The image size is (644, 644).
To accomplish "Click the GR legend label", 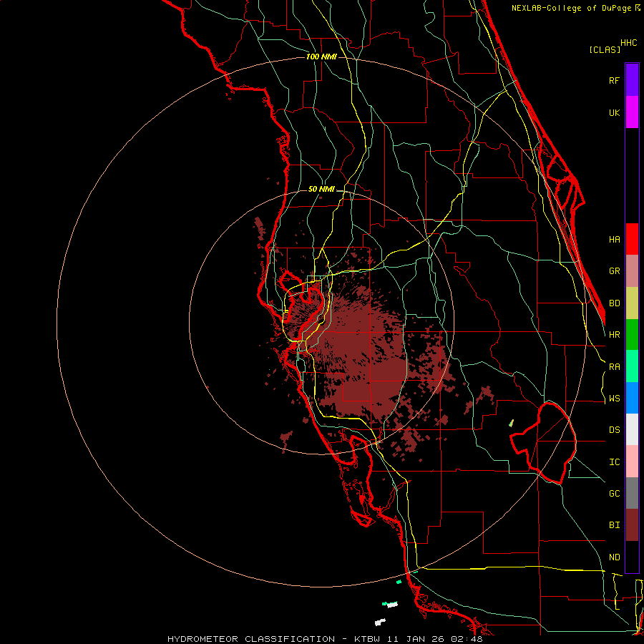I will point(614,271).
